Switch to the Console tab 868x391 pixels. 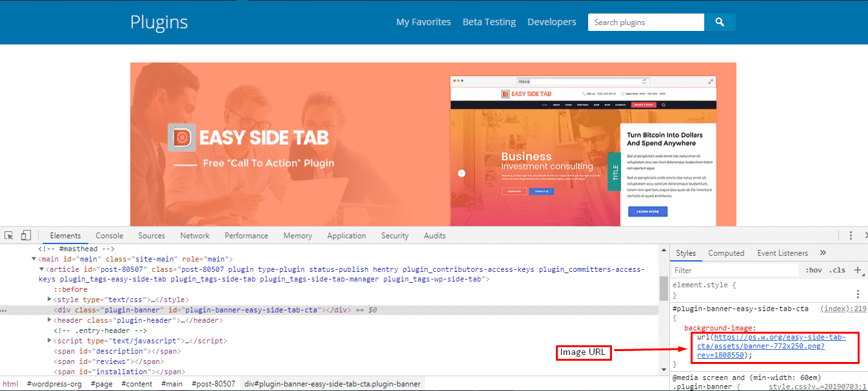[110, 236]
